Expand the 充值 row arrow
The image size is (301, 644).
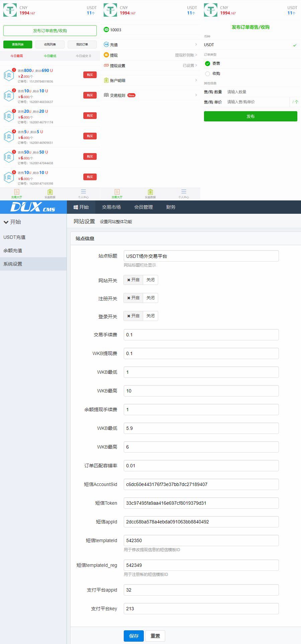(x=196, y=44)
